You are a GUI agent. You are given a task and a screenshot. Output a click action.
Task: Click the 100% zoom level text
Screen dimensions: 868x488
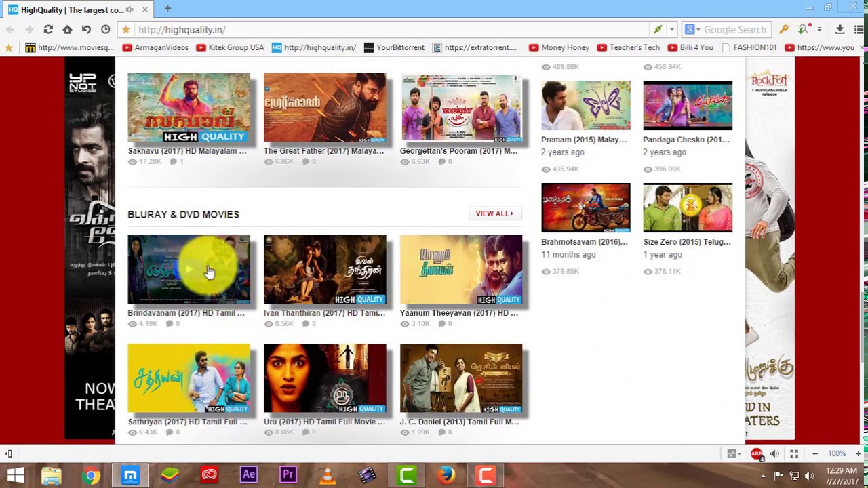point(837,453)
